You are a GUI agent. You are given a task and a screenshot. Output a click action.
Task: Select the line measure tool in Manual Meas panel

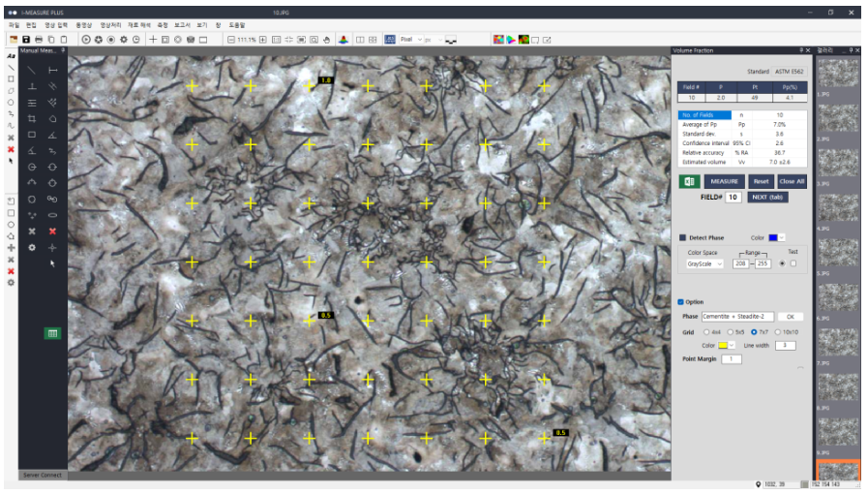point(32,71)
